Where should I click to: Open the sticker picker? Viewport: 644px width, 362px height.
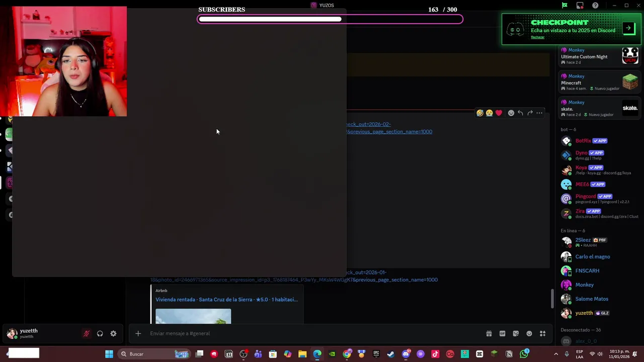516,333
